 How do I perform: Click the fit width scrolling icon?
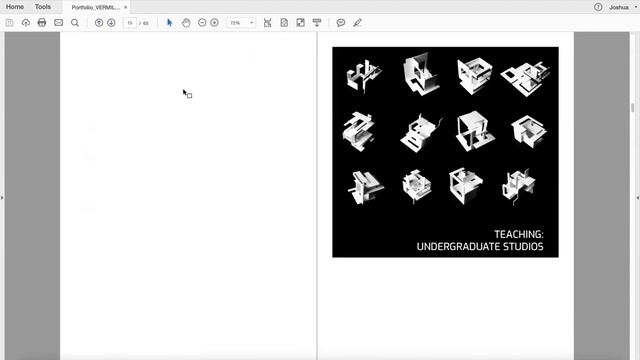click(267, 23)
